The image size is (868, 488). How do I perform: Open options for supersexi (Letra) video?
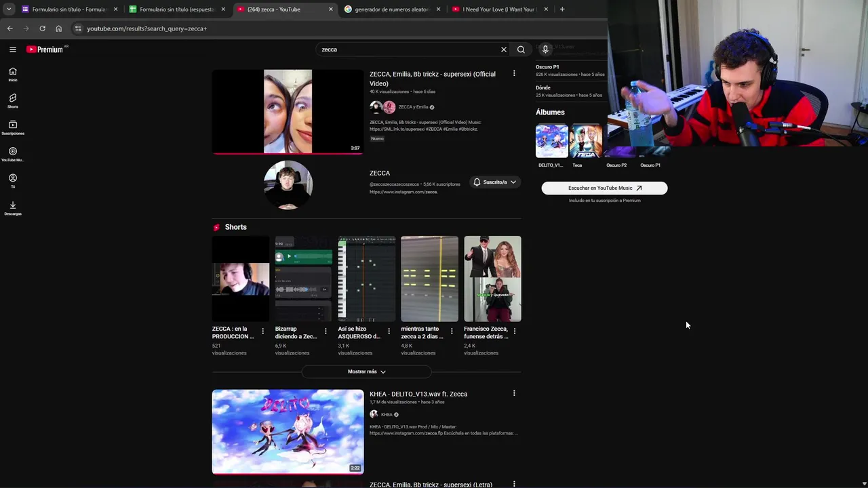(514, 484)
